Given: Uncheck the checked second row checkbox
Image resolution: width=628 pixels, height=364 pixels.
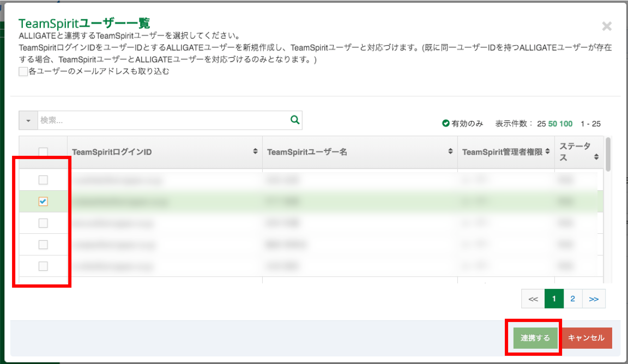Looking at the screenshot, I should pyautogui.click(x=43, y=202).
